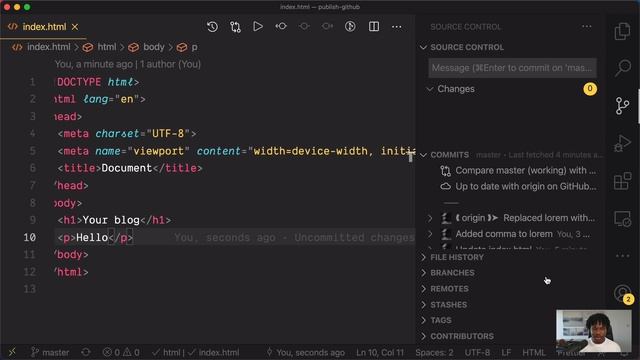Open file history timeline icon in editor toolbar
The height and width of the screenshot is (360, 640).
(212, 27)
